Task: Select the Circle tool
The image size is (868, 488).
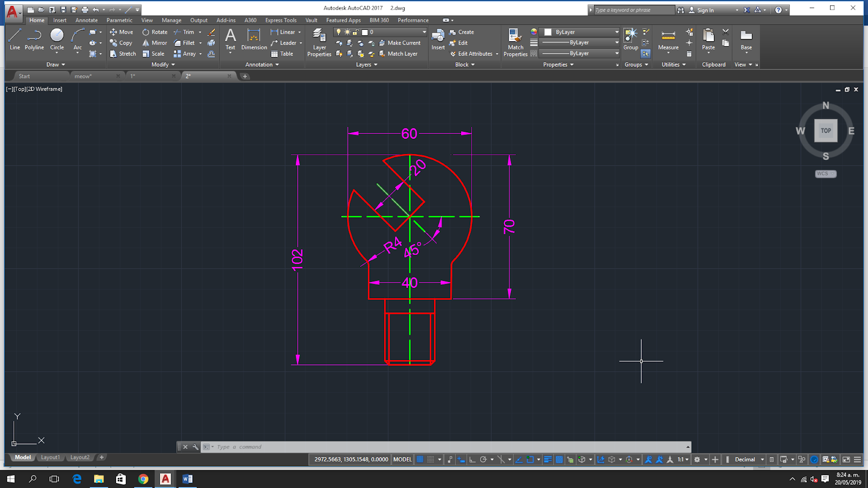Action: (x=56, y=36)
